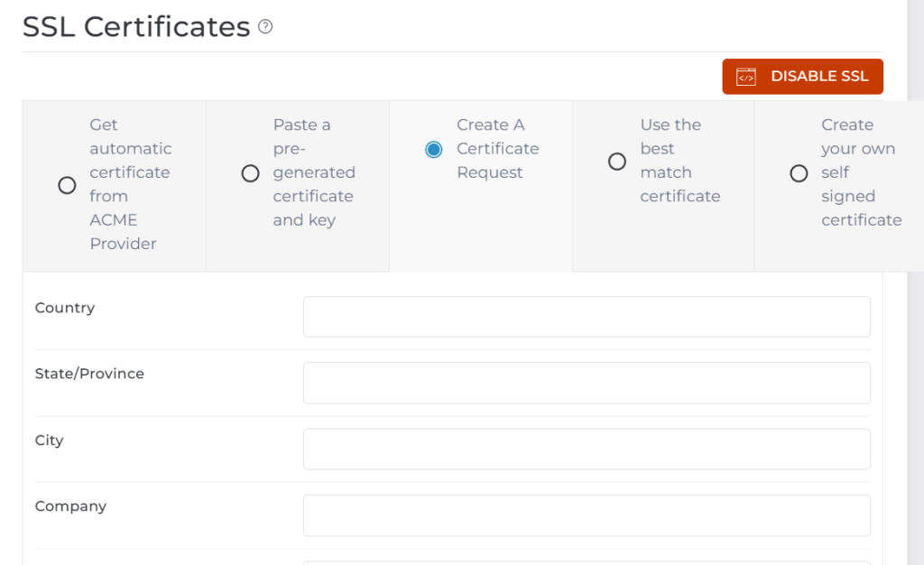The width and height of the screenshot is (924, 565).
Task: Click into the State/Province text box
Action: pos(587,383)
